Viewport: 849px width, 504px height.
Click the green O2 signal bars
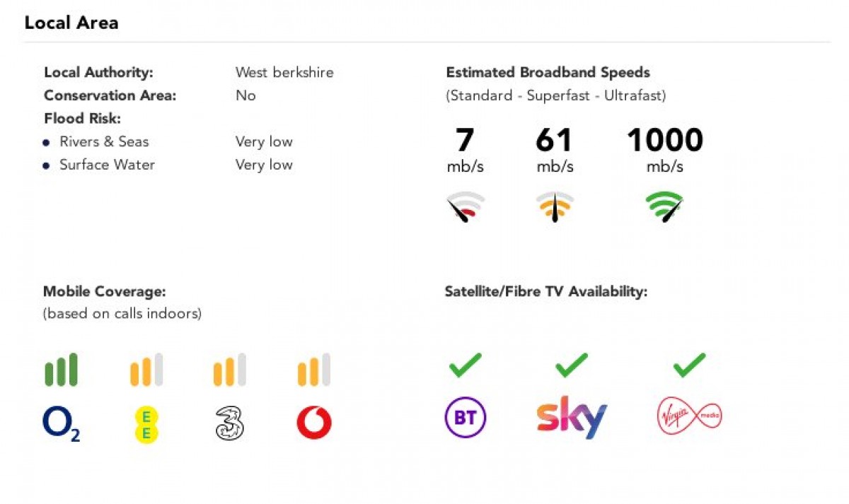(61, 370)
